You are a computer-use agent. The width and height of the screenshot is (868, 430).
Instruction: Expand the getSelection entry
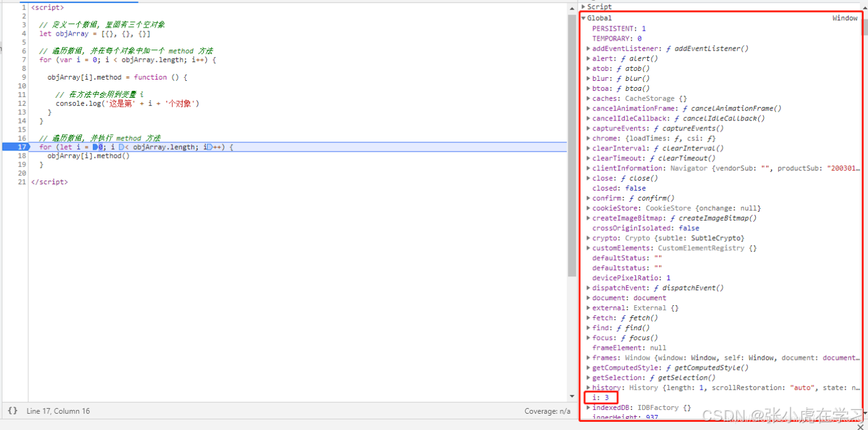click(588, 378)
